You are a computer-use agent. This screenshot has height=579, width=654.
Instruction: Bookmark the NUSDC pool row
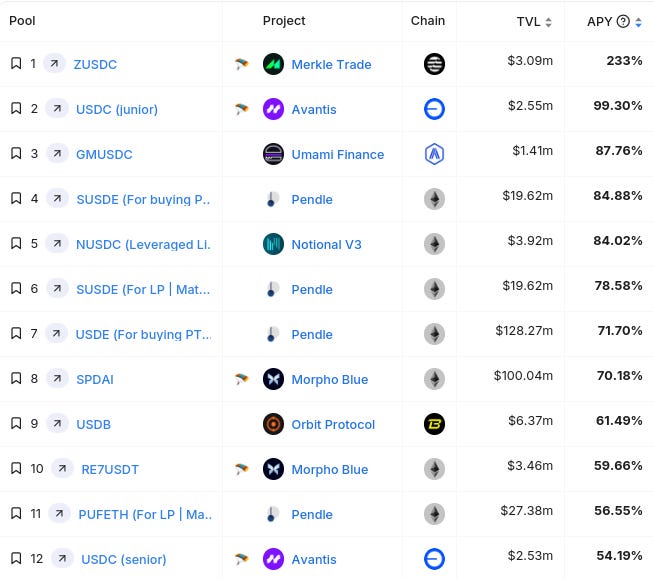point(16,243)
